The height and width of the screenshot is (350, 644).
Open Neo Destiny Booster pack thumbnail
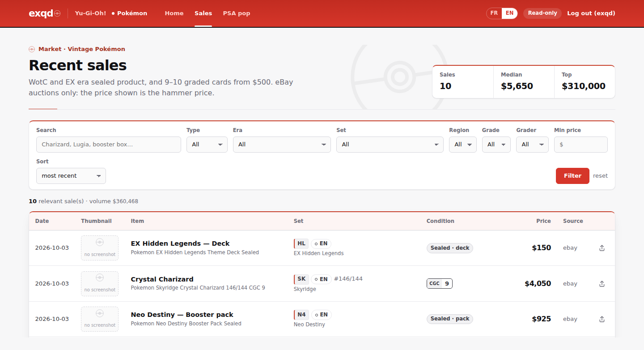click(100, 319)
